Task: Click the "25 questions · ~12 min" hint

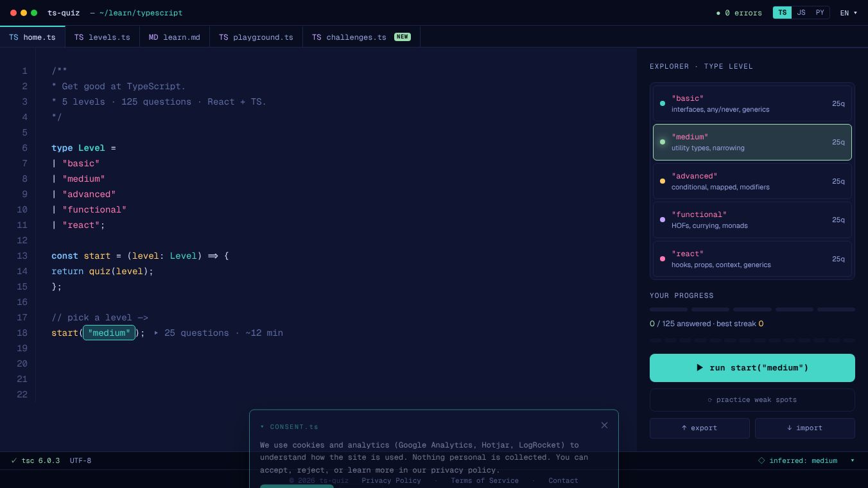Action: pyautogui.click(x=223, y=333)
